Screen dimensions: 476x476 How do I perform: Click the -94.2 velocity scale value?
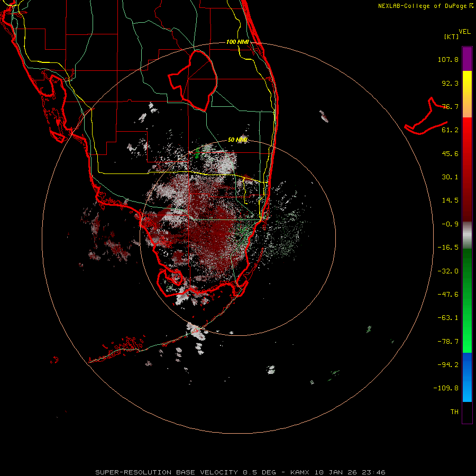[448, 365]
